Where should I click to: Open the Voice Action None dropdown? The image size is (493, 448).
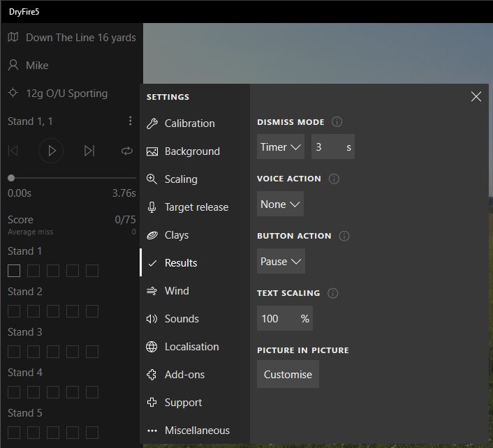tap(280, 204)
